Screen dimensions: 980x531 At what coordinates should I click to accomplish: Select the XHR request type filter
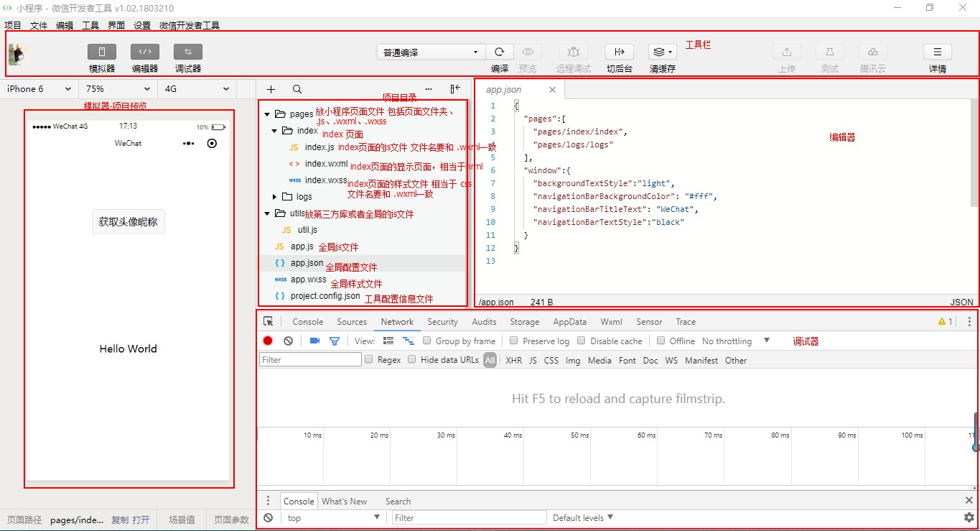[514, 361]
